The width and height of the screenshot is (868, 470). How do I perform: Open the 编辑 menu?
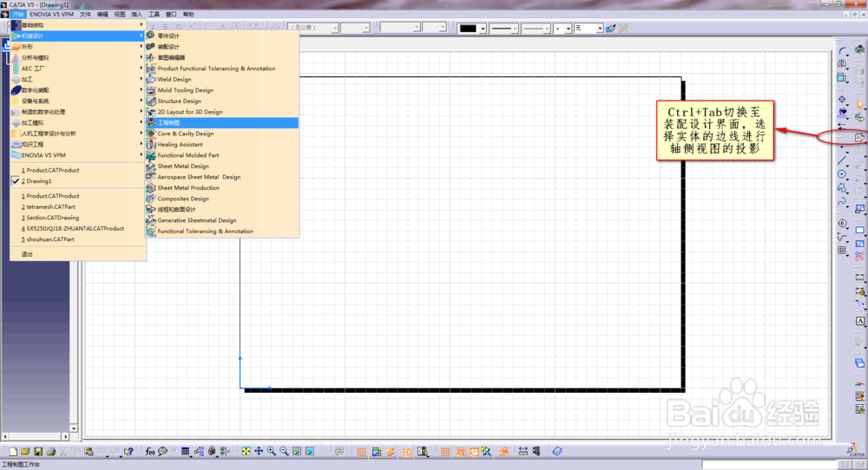102,14
